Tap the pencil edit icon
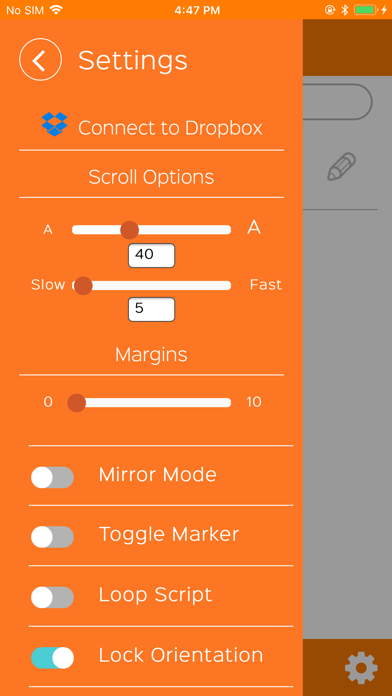 pyautogui.click(x=342, y=166)
